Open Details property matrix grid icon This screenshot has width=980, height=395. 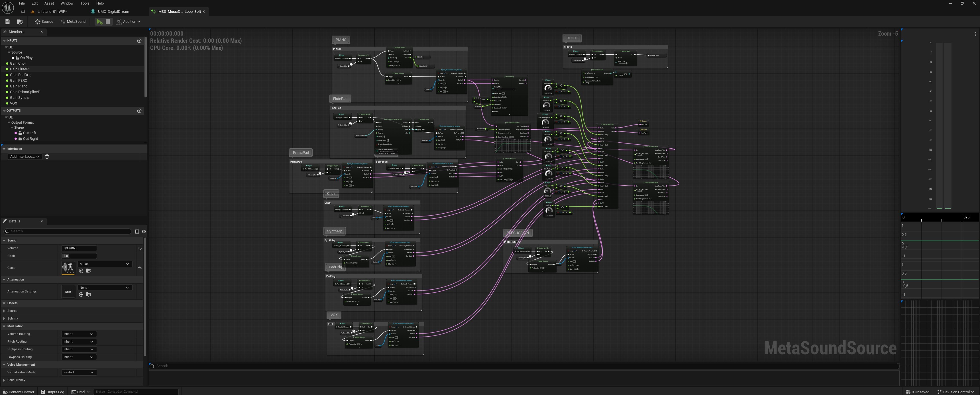(137, 232)
